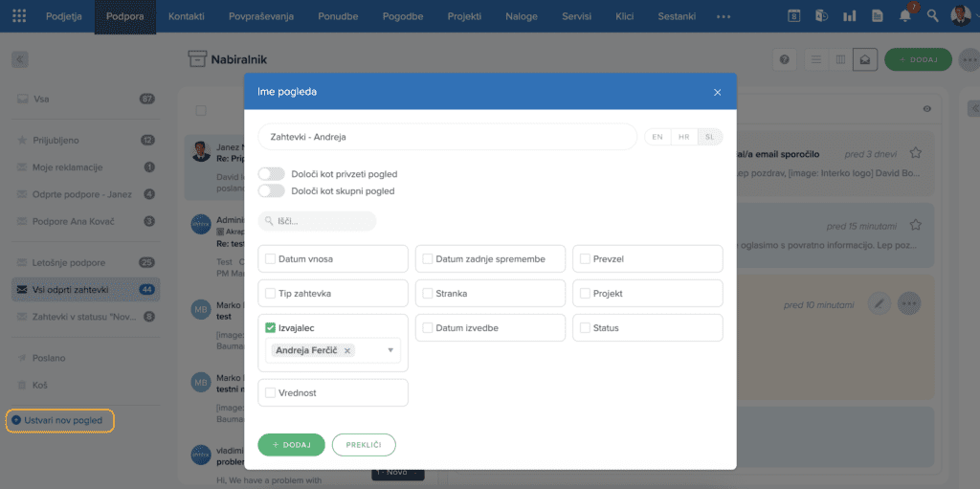The height and width of the screenshot is (489, 980).
Task: Click the PREKLIČI button
Action: pyautogui.click(x=364, y=445)
